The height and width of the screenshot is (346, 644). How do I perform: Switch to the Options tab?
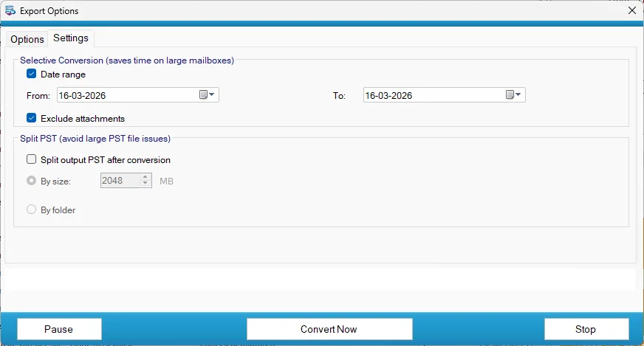(x=27, y=39)
